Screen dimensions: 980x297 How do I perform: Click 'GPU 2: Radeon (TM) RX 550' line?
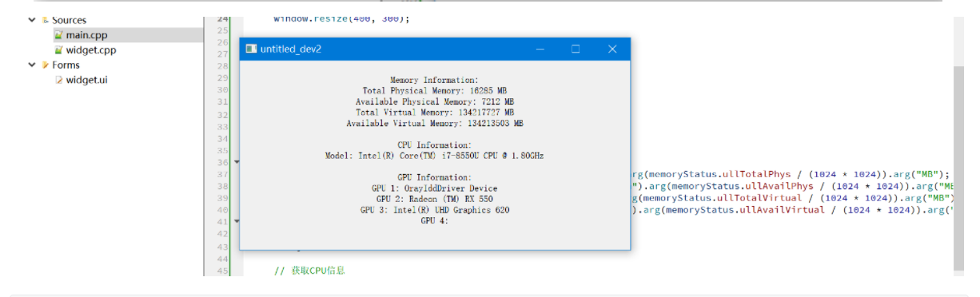[x=434, y=199]
